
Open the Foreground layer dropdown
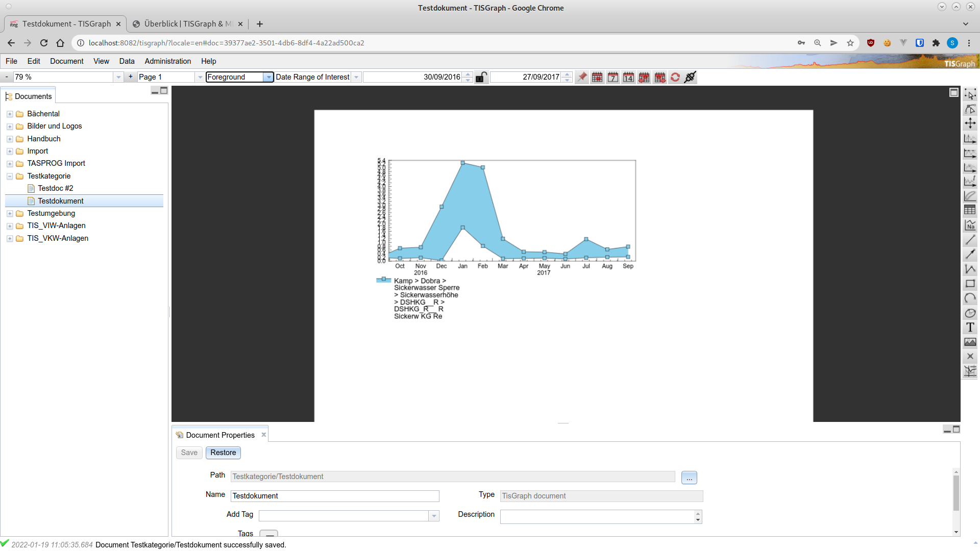point(268,77)
